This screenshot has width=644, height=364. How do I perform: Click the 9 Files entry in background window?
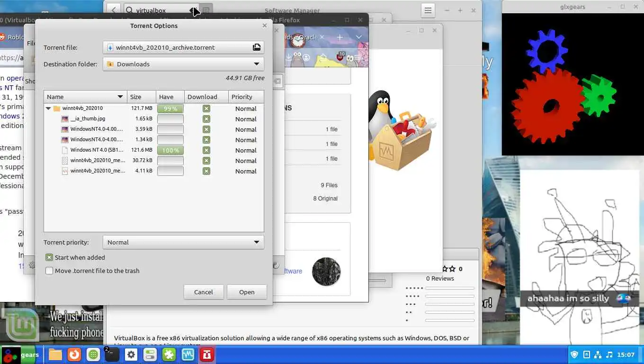329,185
